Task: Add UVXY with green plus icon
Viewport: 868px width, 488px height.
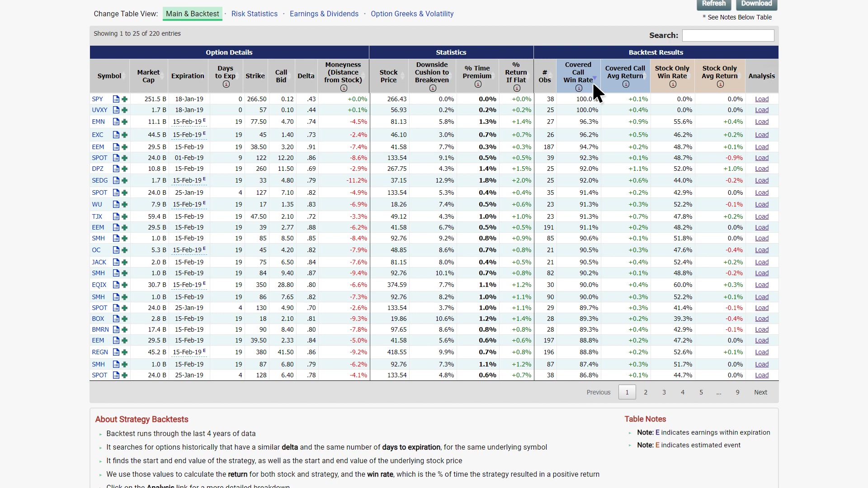Action: click(125, 110)
